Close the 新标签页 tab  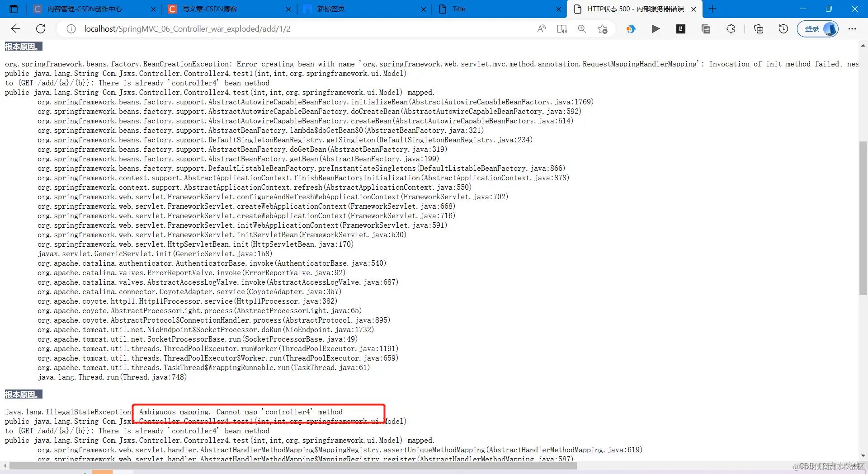[x=424, y=9]
